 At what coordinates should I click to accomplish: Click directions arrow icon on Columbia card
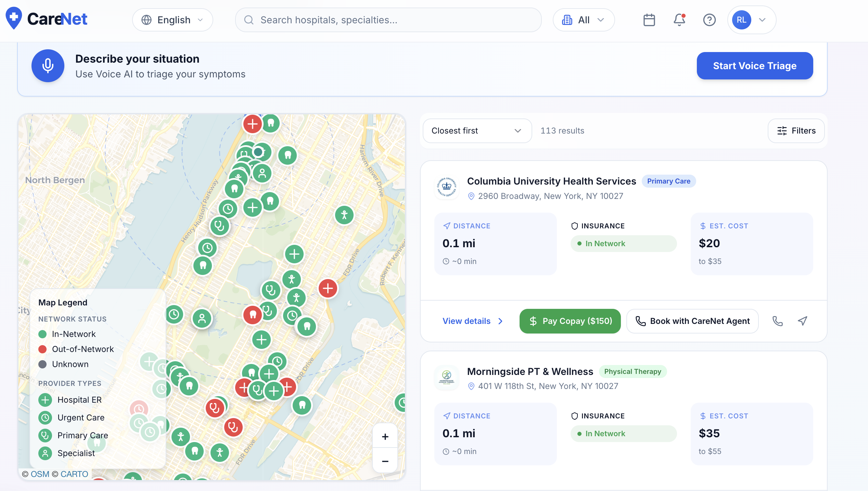click(x=803, y=321)
